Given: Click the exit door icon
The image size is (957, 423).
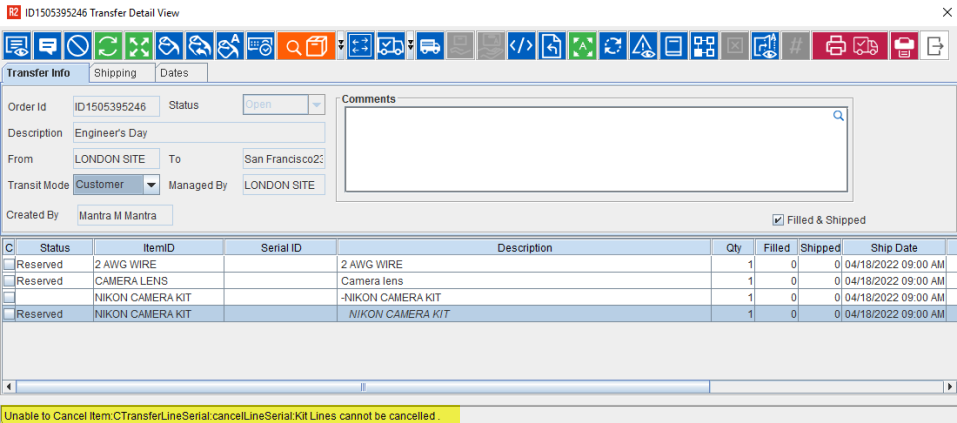Looking at the screenshot, I should click(x=935, y=45).
